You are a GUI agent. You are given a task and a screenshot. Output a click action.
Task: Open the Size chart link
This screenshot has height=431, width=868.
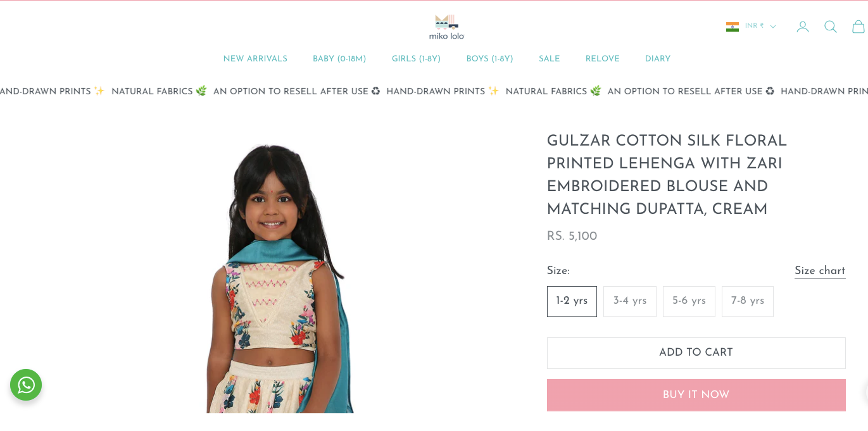(x=820, y=271)
